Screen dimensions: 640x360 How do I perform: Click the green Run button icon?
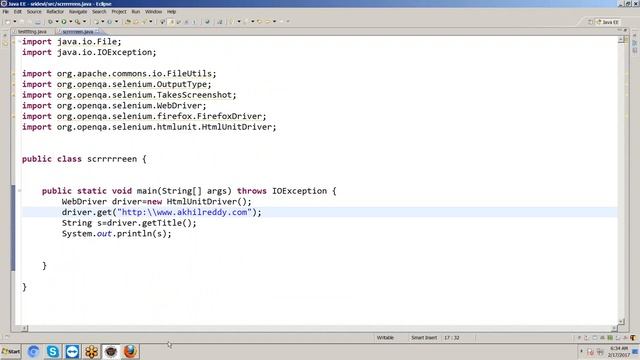64,22
